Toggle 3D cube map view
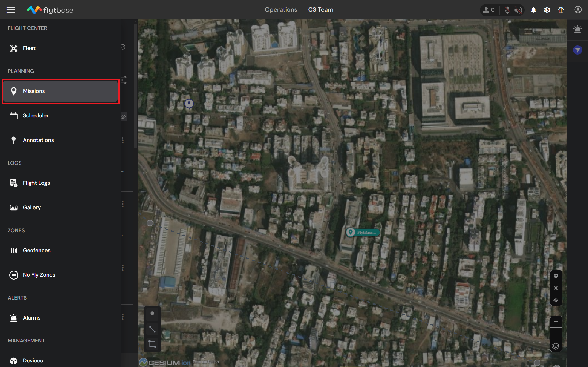The width and height of the screenshot is (588, 367). (556, 276)
